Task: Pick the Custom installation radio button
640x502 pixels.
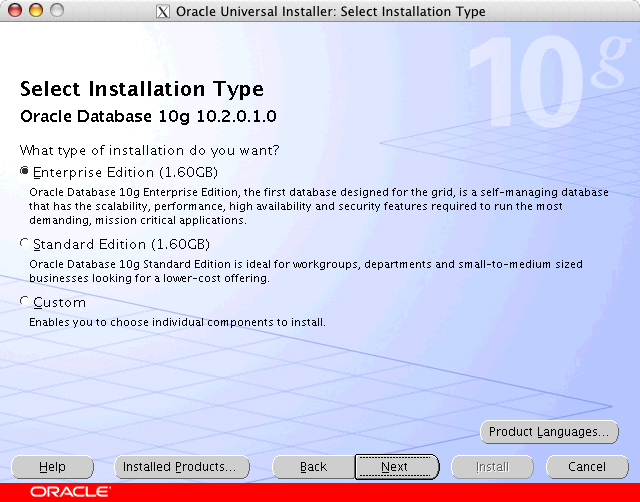Action: point(25,301)
